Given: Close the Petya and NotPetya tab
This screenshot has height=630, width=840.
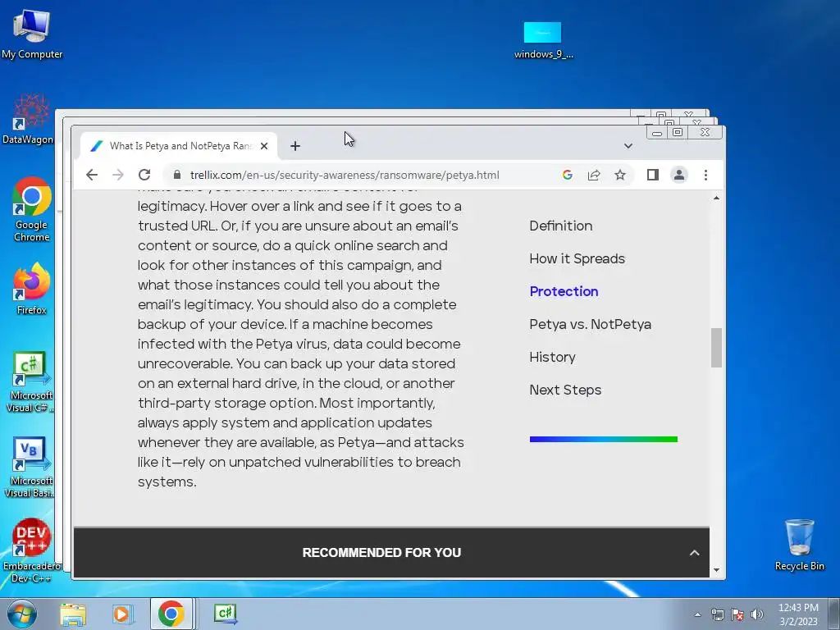Looking at the screenshot, I should coord(264,146).
